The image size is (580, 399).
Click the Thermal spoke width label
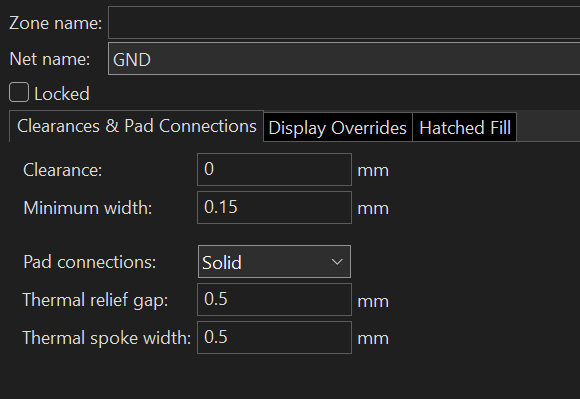pos(107,338)
